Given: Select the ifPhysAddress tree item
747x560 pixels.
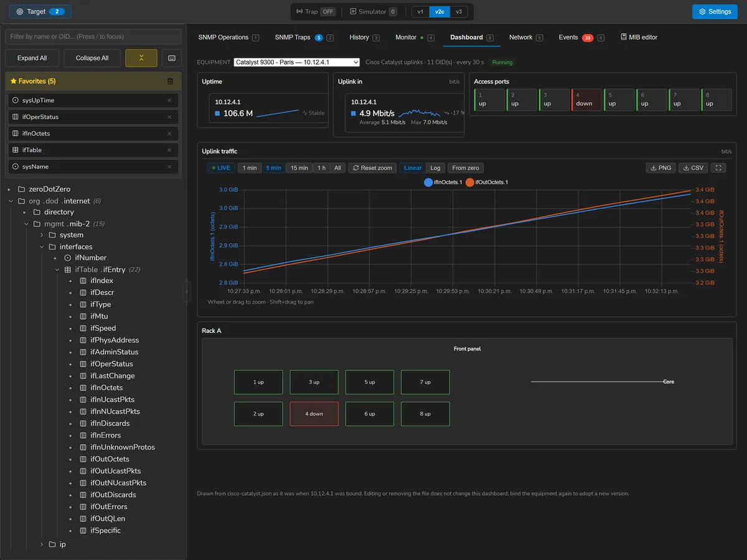Looking at the screenshot, I should coord(115,340).
